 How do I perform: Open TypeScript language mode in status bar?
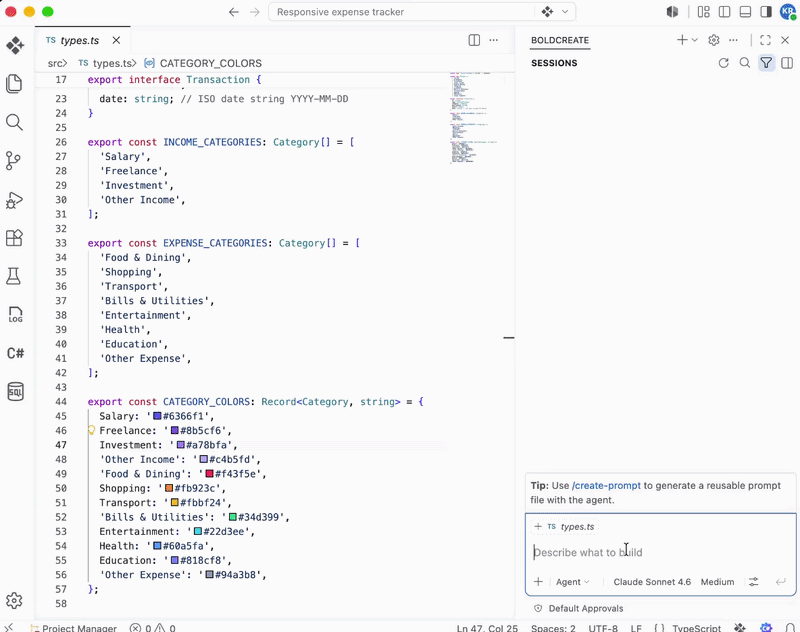point(696,628)
